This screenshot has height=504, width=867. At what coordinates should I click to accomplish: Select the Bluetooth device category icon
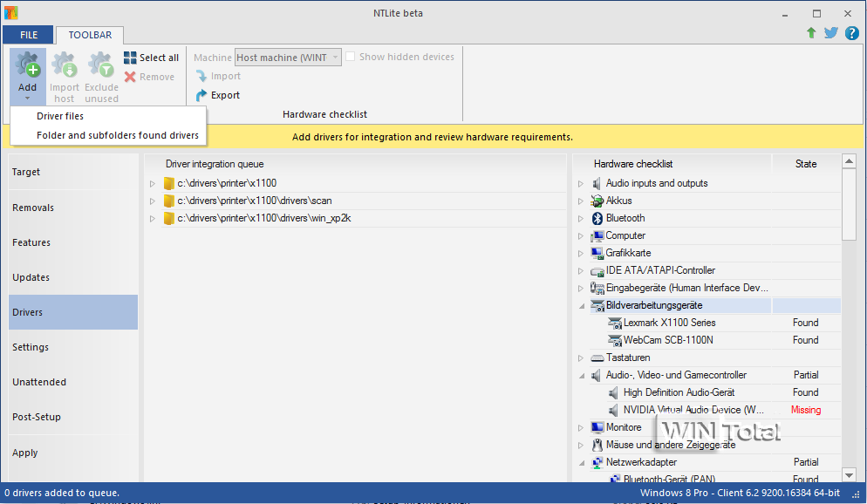click(x=597, y=218)
